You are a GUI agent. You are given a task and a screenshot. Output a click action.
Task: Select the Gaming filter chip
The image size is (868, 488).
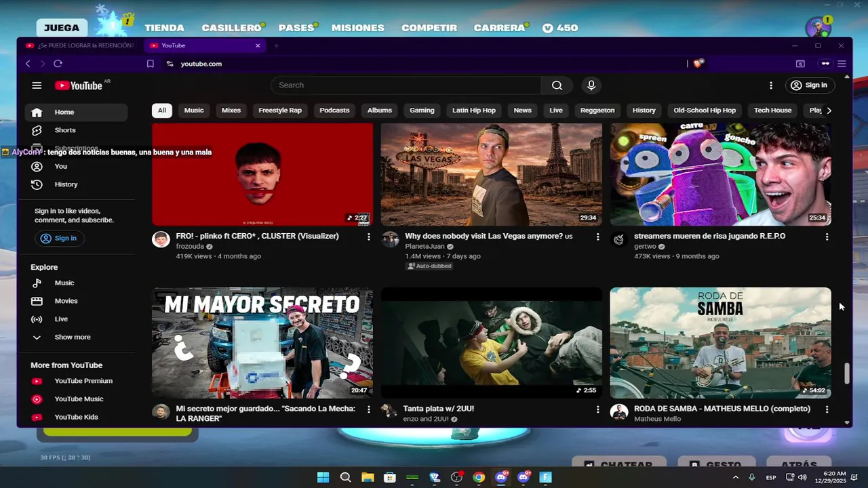422,110
